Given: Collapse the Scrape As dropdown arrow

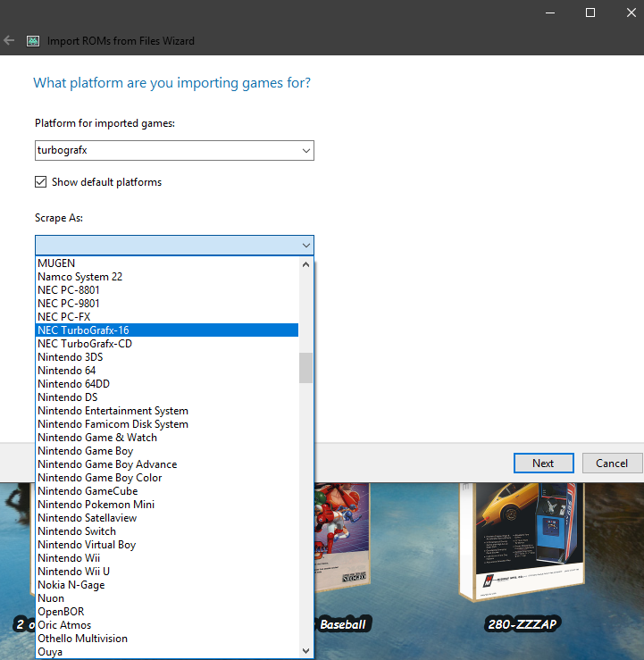Looking at the screenshot, I should (306, 245).
